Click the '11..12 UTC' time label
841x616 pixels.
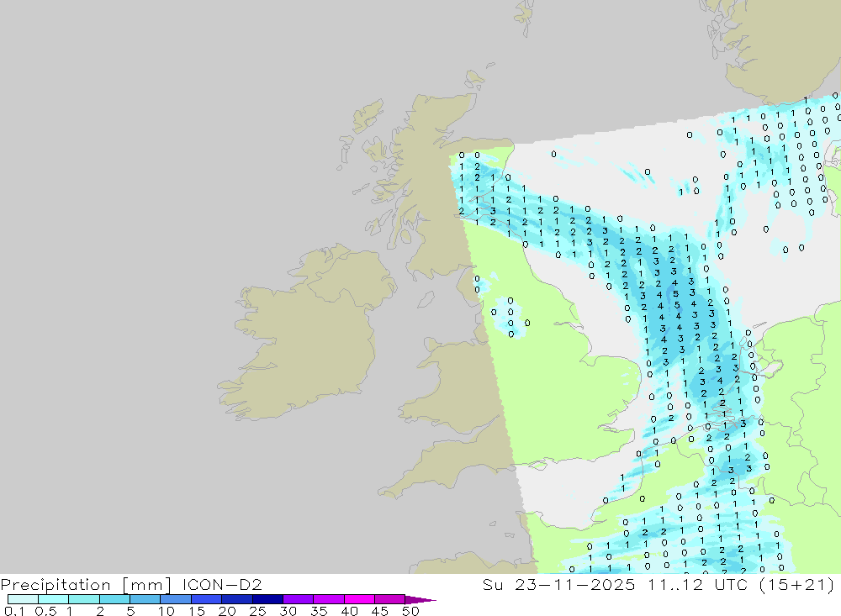(697, 584)
